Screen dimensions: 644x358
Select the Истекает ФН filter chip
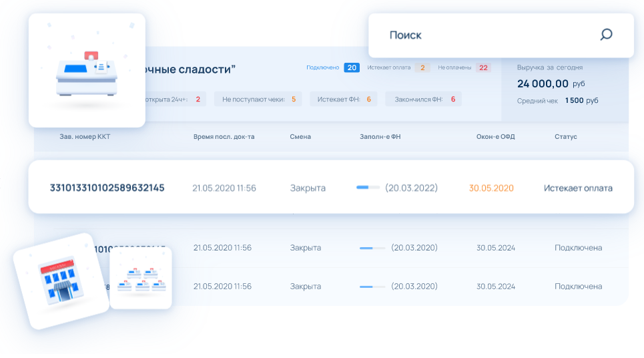pyautogui.click(x=343, y=99)
